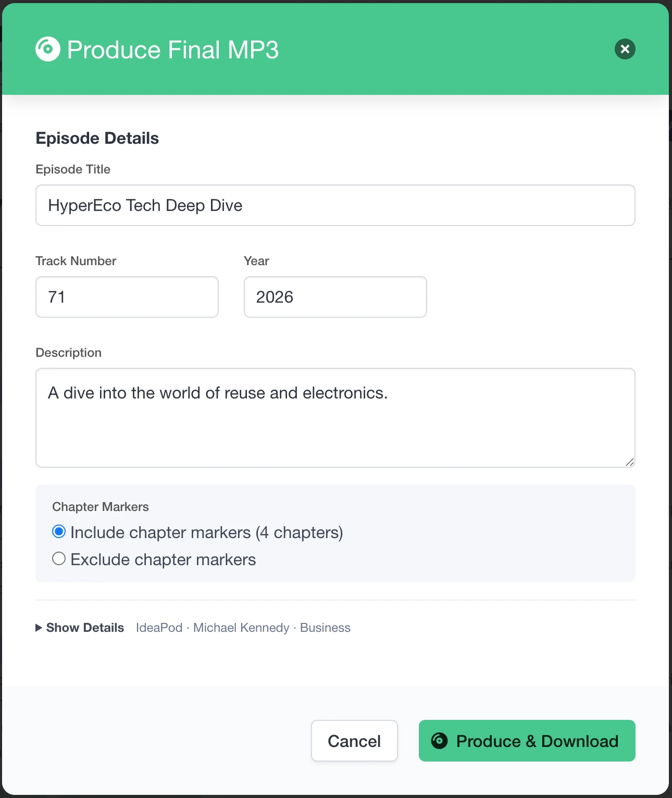Click the disc icon inside Produce & Download
This screenshot has width=672, height=798.
[x=439, y=740]
